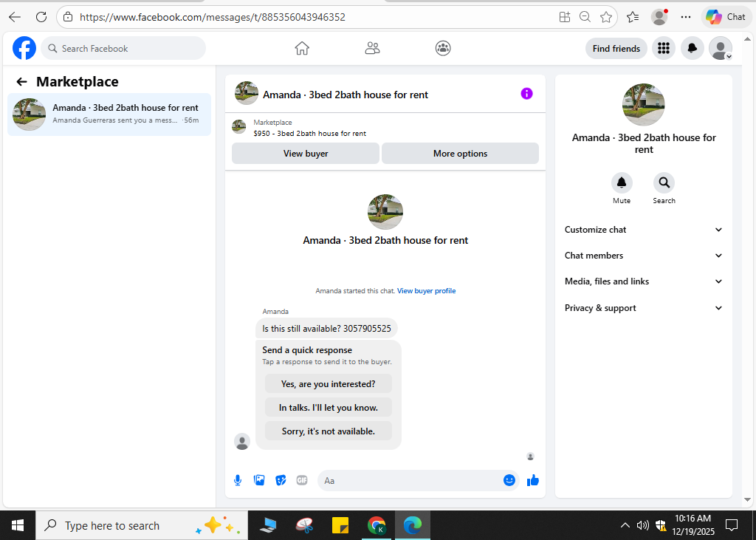Click the Facebook logo icon

point(24,48)
